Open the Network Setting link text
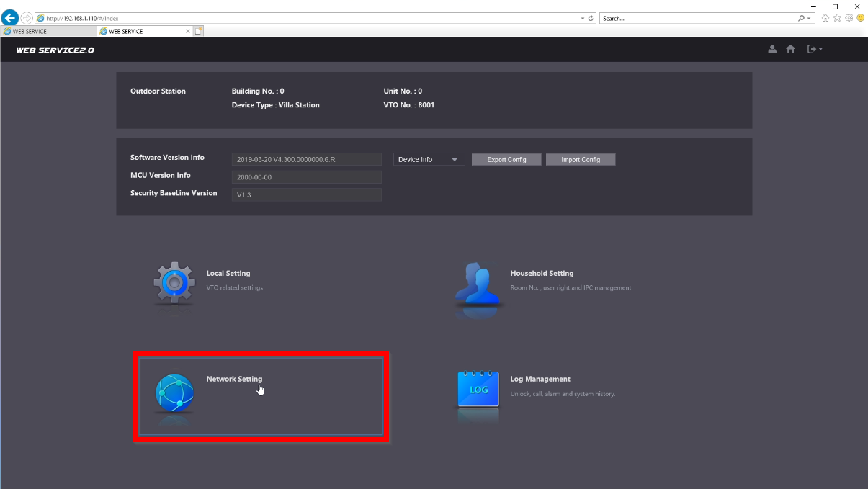 coord(234,379)
